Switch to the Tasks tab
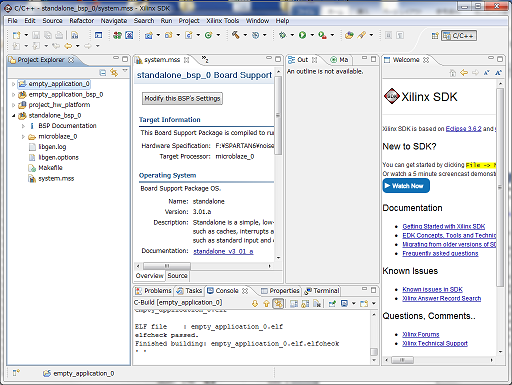512x385 pixels. pos(189,291)
